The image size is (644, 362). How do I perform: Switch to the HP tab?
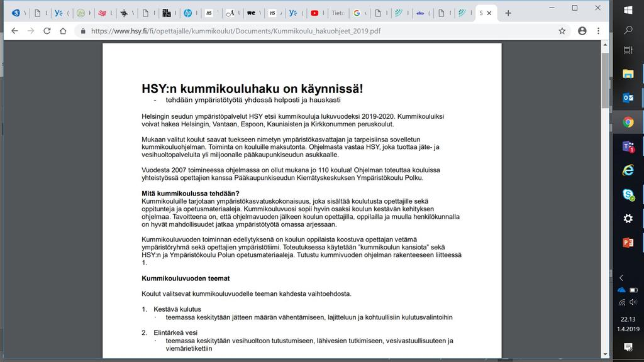pyautogui.click(x=187, y=13)
